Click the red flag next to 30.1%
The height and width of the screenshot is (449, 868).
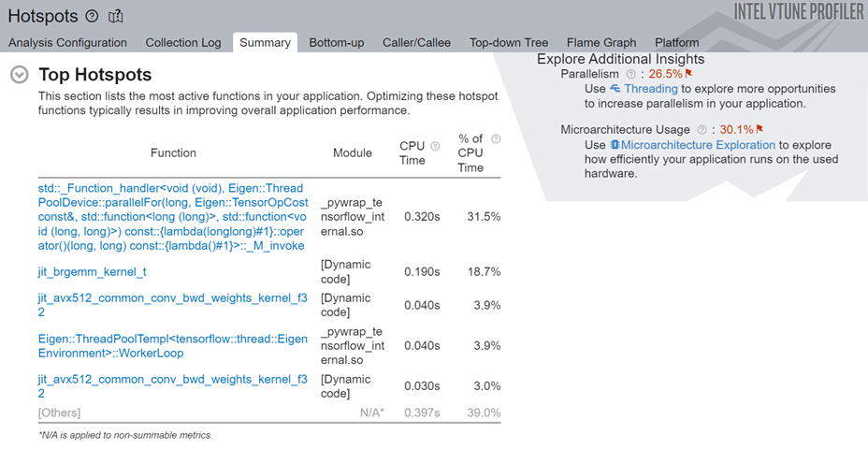pos(759,130)
